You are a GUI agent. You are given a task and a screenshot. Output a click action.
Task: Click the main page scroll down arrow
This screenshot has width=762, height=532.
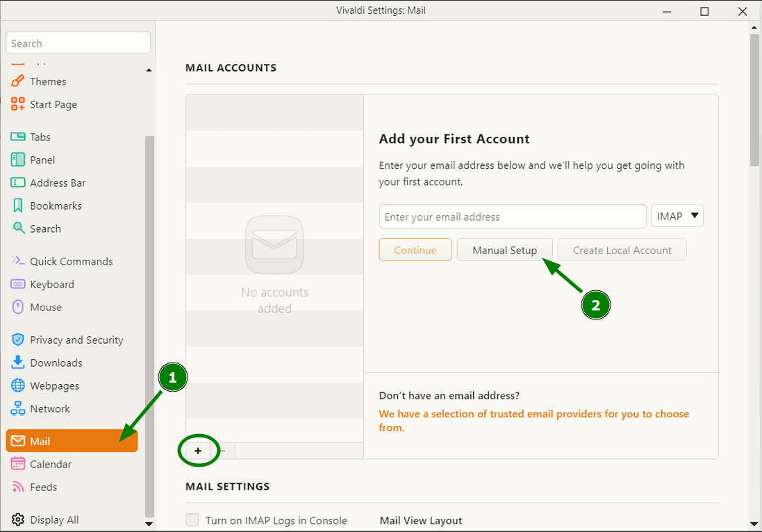tap(754, 524)
